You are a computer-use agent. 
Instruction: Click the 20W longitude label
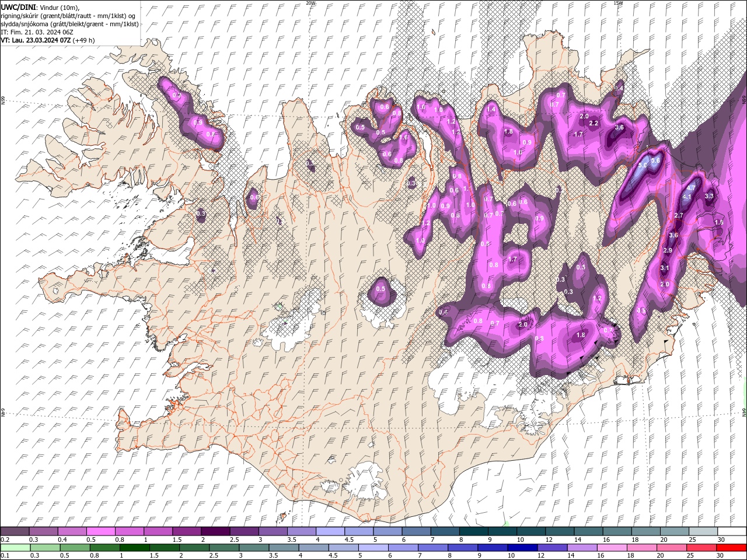310,3
